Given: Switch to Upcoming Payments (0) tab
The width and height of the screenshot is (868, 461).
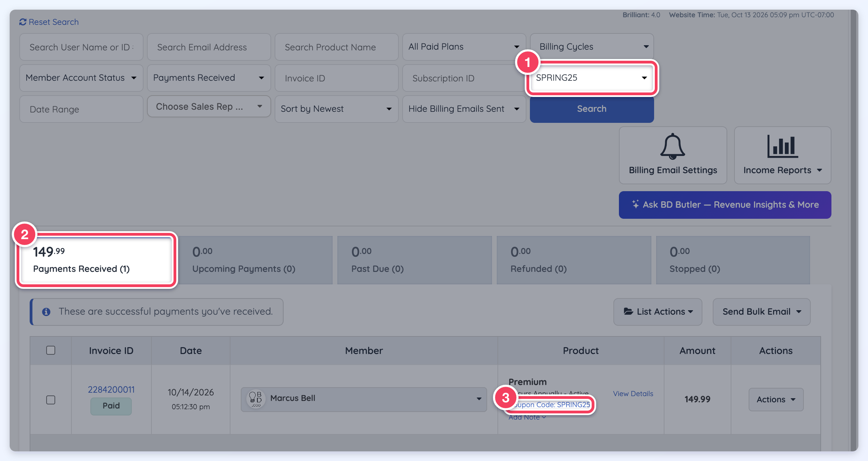Looking at the screenshot, I should [x=256, y=260].
